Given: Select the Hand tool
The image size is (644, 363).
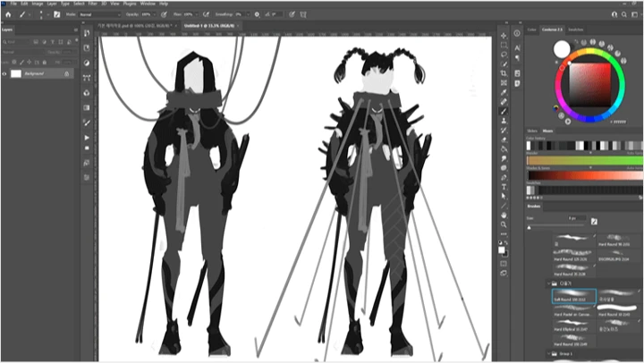Looking at the screenshot, I should point(504,215).
